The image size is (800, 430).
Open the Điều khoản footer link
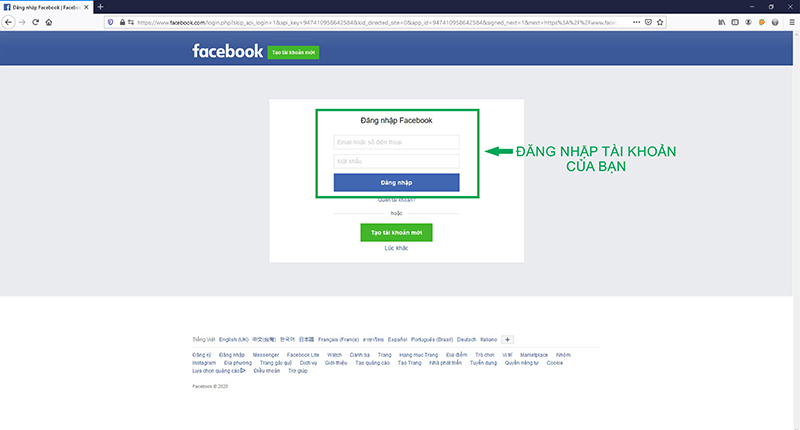(x=267, y=371)
